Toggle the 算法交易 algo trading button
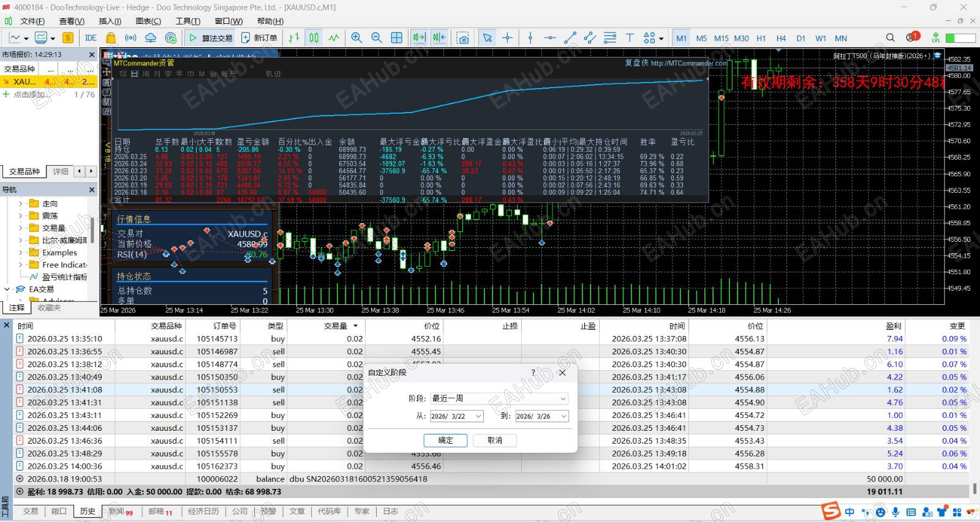The width and height of the screenshot is (980, 522). [x=210, y=38]
